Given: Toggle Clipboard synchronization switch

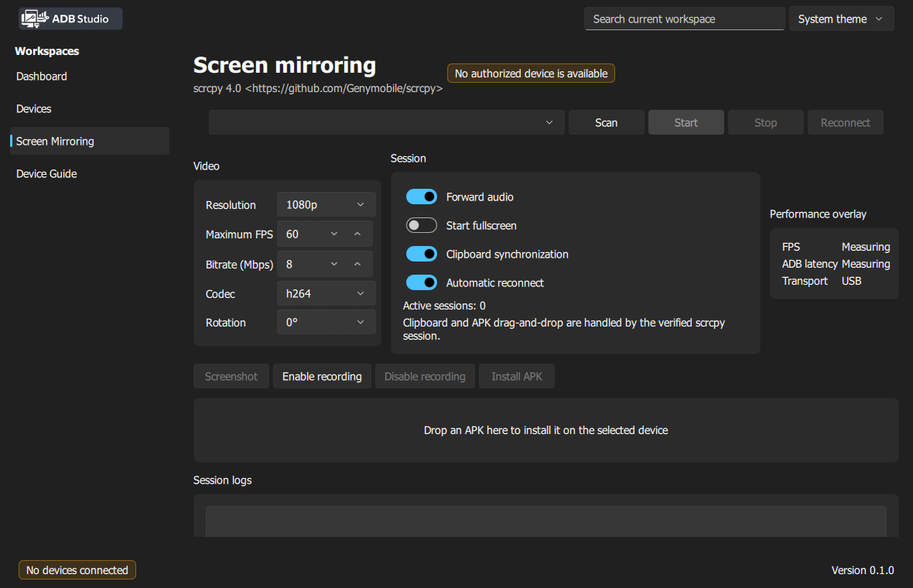Looking at the screenshot, I should pos(421,254).
